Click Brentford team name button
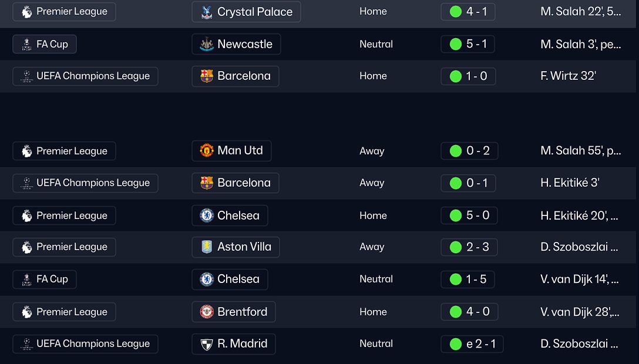This screenshot has width=639, height=364. pyautogui.click(x=242, y=312)
